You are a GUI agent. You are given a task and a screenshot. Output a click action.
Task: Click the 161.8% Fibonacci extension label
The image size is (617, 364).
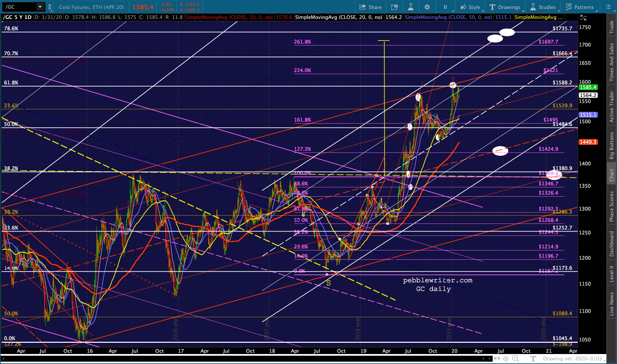303,120
